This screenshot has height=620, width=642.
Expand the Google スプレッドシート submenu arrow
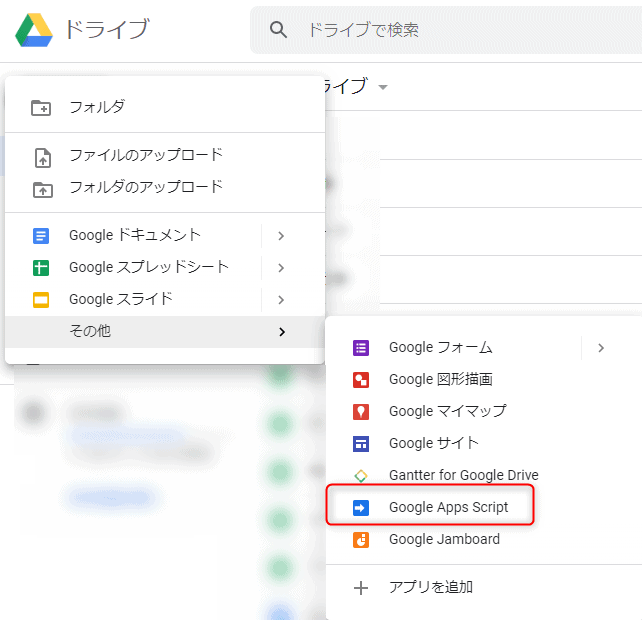pyautogui.click(x=281, y=268)
